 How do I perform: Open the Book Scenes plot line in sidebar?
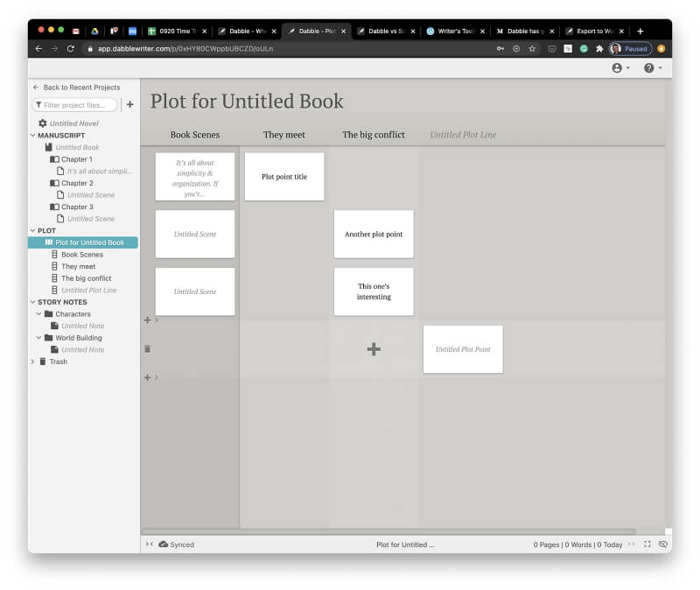(x=78, y=254)
